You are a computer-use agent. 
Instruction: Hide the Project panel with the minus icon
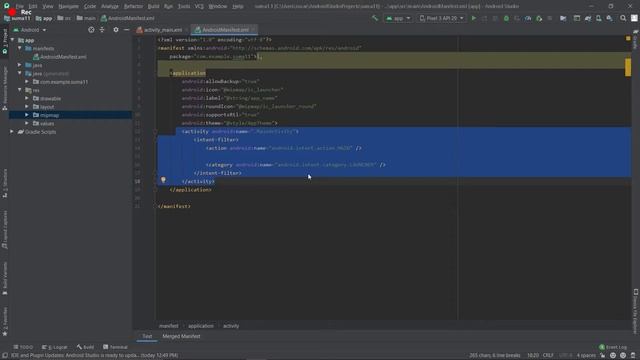[x=127, y=30]
